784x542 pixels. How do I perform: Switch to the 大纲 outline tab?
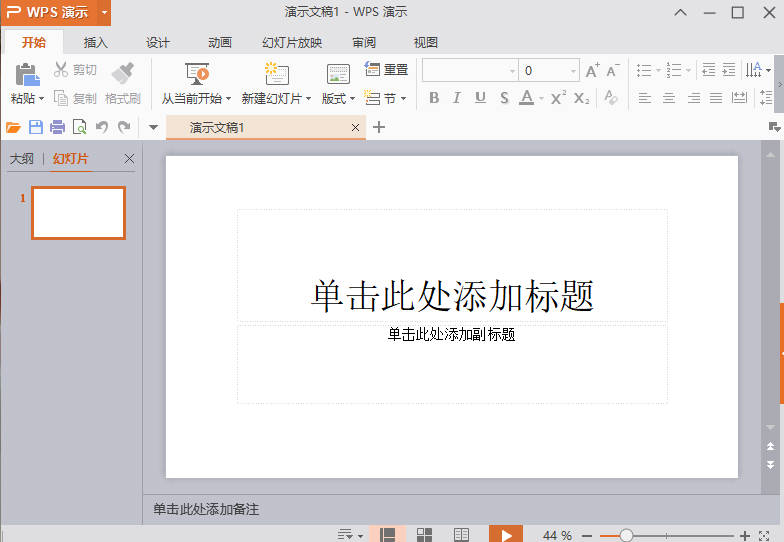(22, 159)
